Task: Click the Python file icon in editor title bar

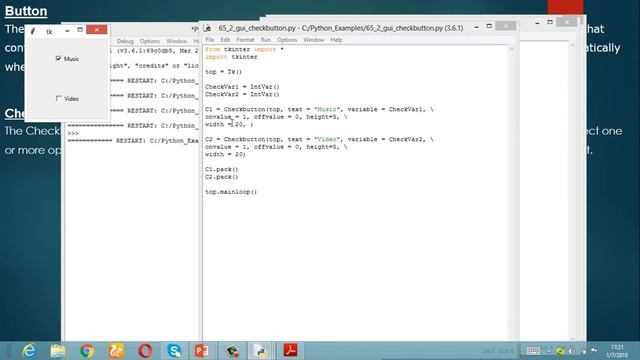Action: (208, 28)
